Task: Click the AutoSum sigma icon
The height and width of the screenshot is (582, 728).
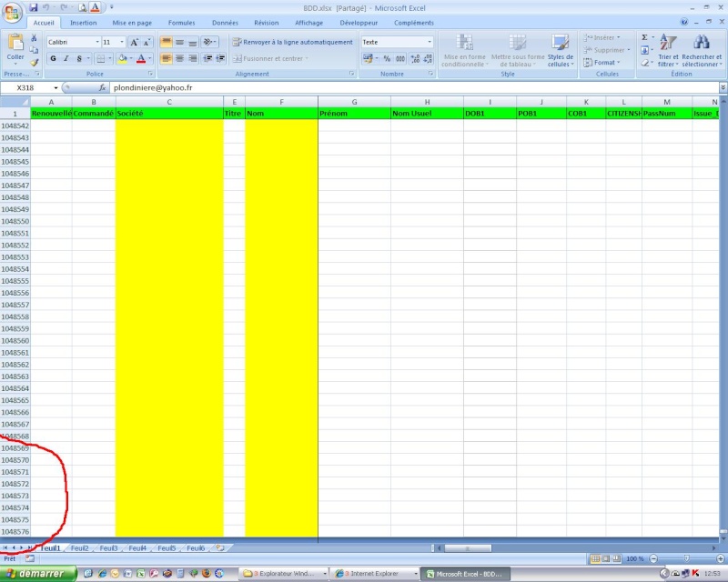Action: pyautogui.click(x=644, y=37)
